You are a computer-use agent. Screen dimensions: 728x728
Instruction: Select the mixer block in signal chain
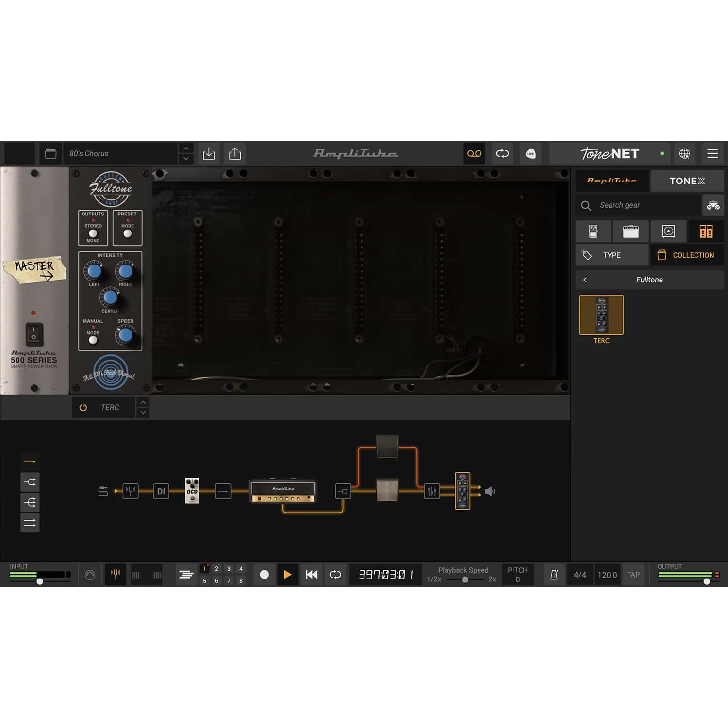(432, 491)
